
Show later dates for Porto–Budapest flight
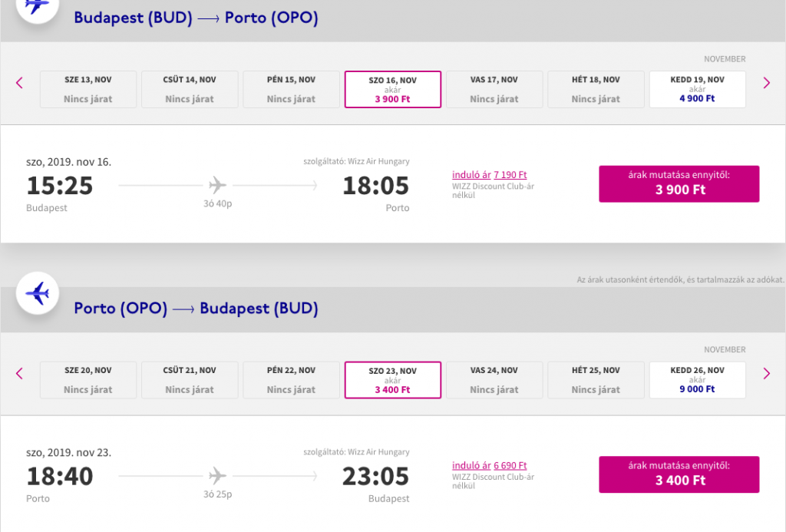[x=767, y=374]
